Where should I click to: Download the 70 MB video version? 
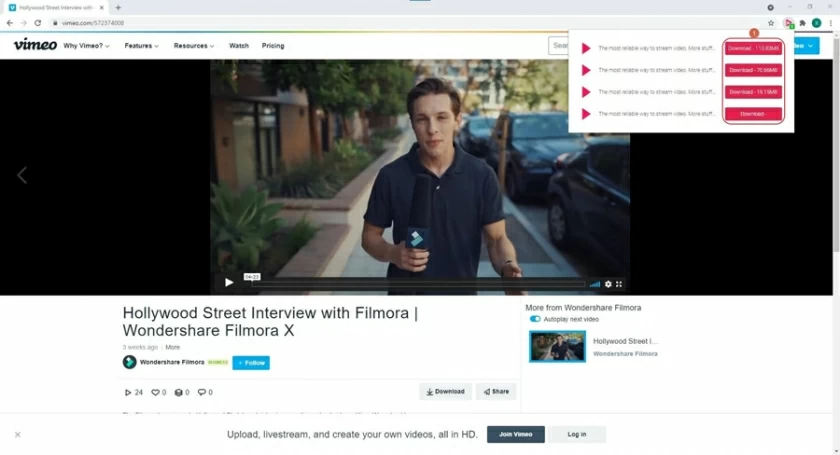[753, 70]
